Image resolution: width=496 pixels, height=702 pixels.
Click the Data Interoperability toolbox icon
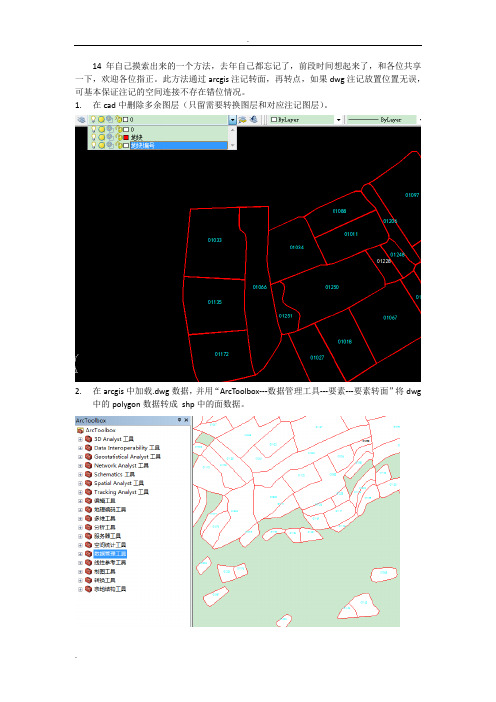click(x=89, y=448)
